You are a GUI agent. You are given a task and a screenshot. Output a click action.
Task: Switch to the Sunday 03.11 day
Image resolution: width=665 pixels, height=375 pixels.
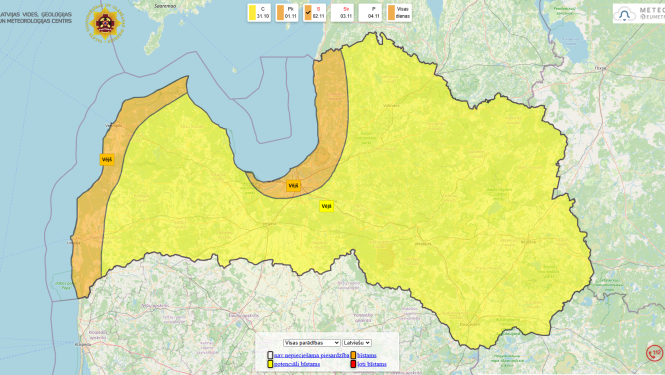point(342,13)
